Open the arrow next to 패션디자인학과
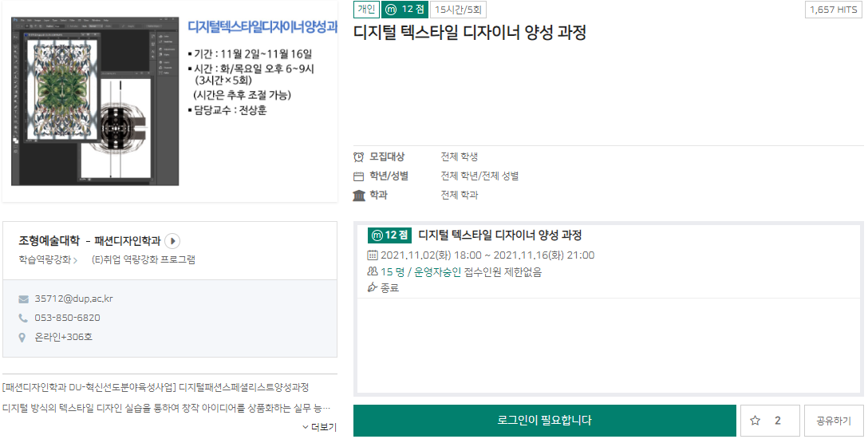Image resolution: width=868 pixels, height=443 pixels. point(173,241)
